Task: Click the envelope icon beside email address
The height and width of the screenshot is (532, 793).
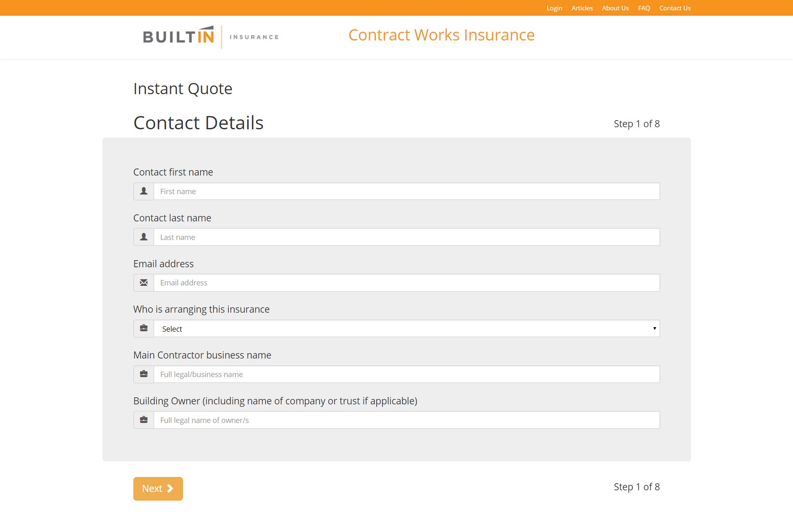Action: pos(143,283)
